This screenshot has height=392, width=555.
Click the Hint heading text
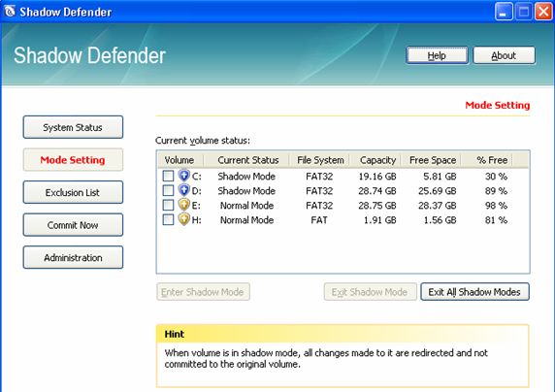(x=174, y=334)
